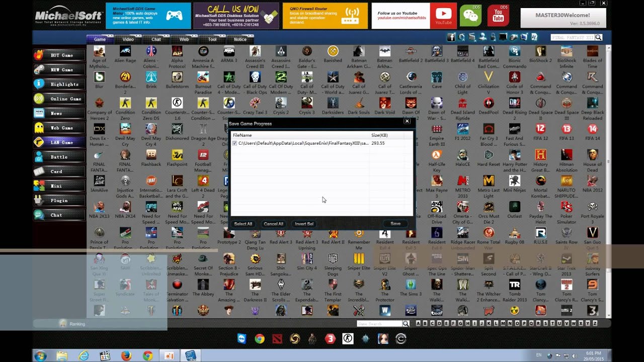Open the Chat tab in the top bar
Screen dimensions: 644x362
click(x=156, y=39)
